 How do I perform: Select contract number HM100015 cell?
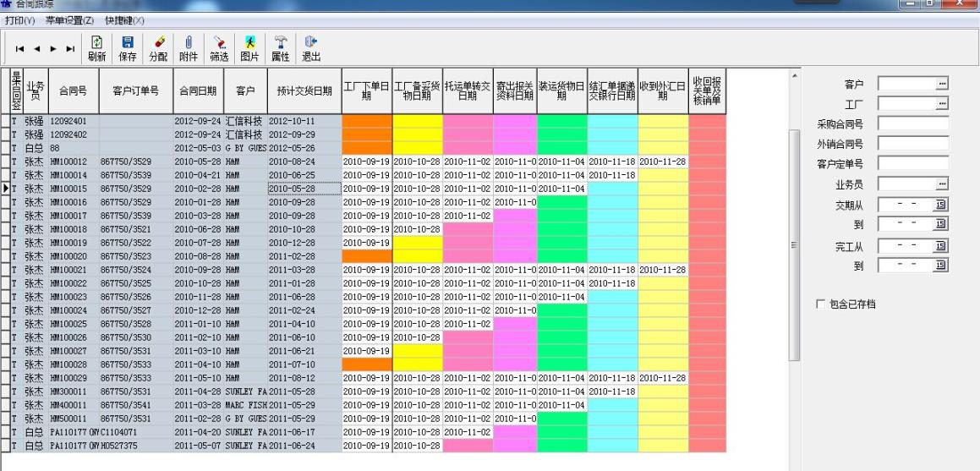[74, 189]
